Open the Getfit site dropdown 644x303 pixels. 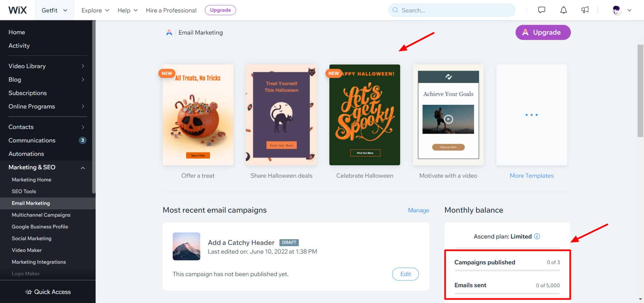(x=54, y=10)
